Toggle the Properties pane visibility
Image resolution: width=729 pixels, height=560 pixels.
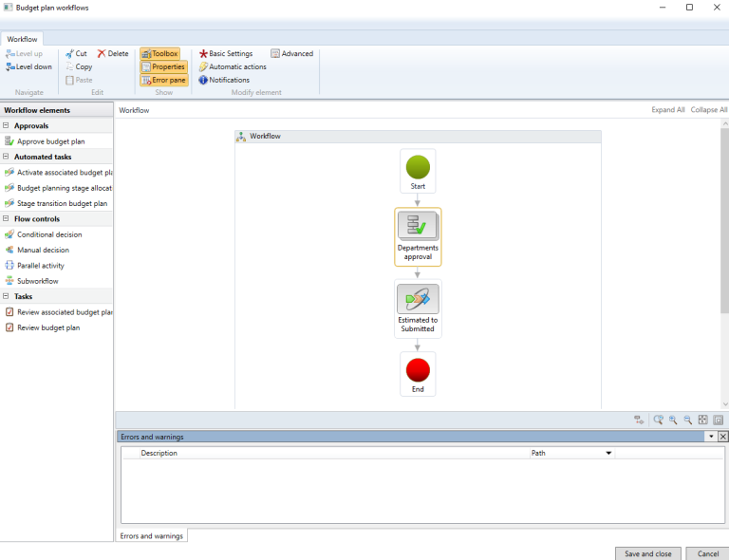163,67
